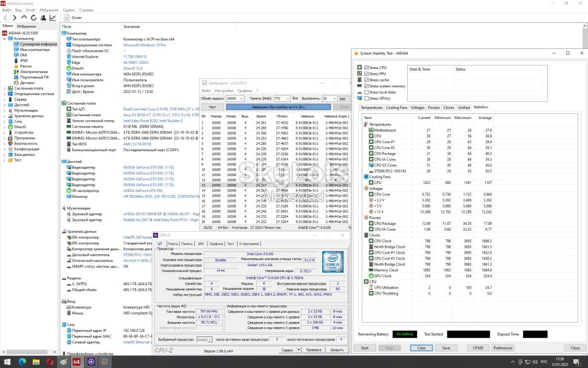
Task: Enable Stress GPU(s) checkbox
Action: (366, 98)
